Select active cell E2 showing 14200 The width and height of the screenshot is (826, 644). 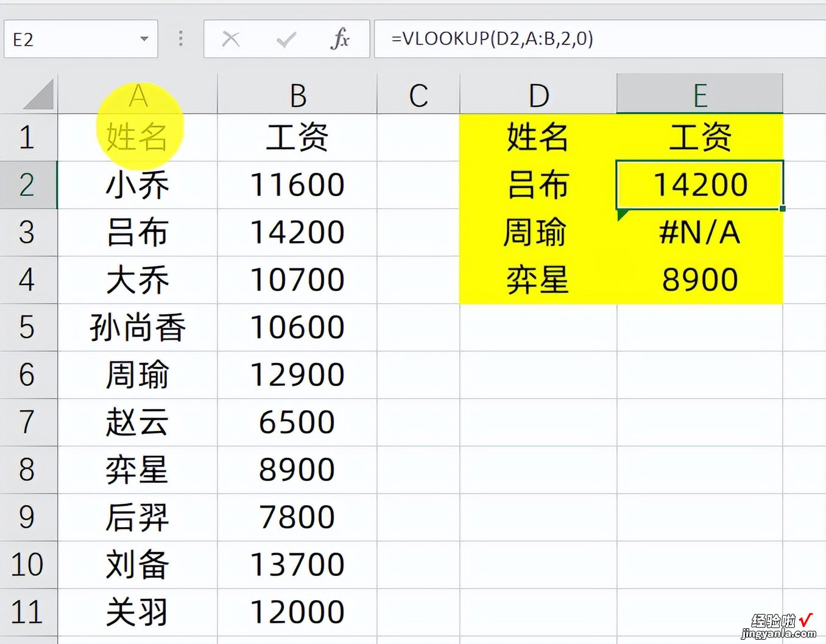(x=700, y=185)
